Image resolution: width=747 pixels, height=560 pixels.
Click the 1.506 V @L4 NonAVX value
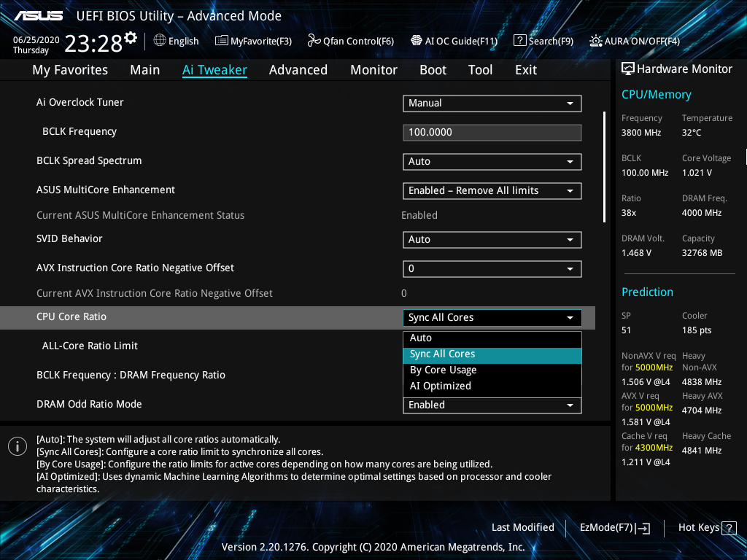click(646, 382)
